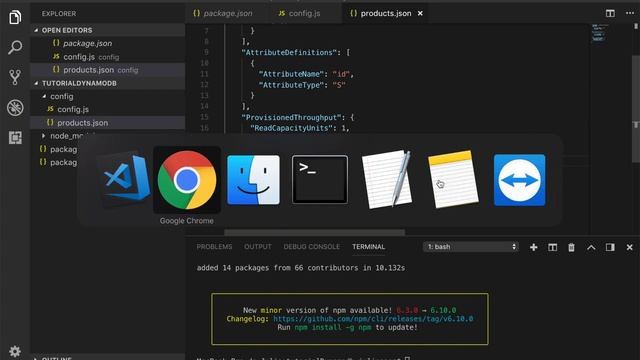Close the products.json editor tab
Screen dimensions: 640x360
[420, 13]
